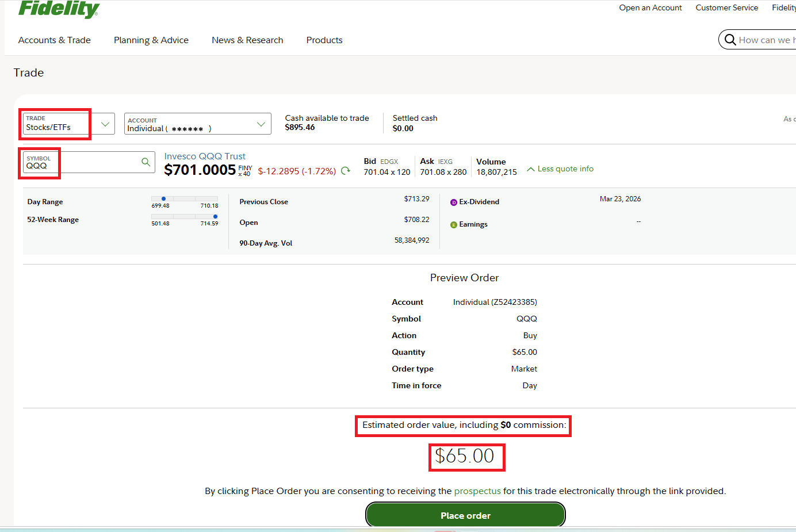Click the 90-Day Avg. Vol value 58,384,992
This screenshot has height=532, width=796.
click(x=412, y=240)
